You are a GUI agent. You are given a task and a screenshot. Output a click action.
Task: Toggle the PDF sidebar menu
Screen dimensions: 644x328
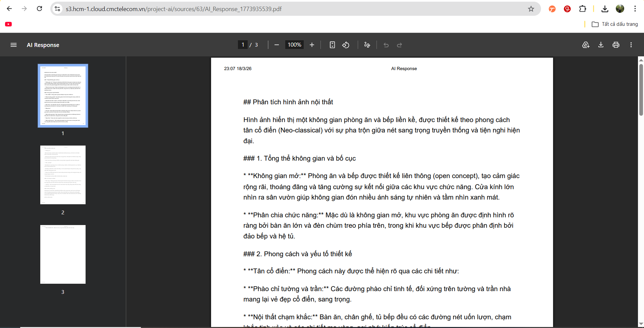(x=13, y=45)
